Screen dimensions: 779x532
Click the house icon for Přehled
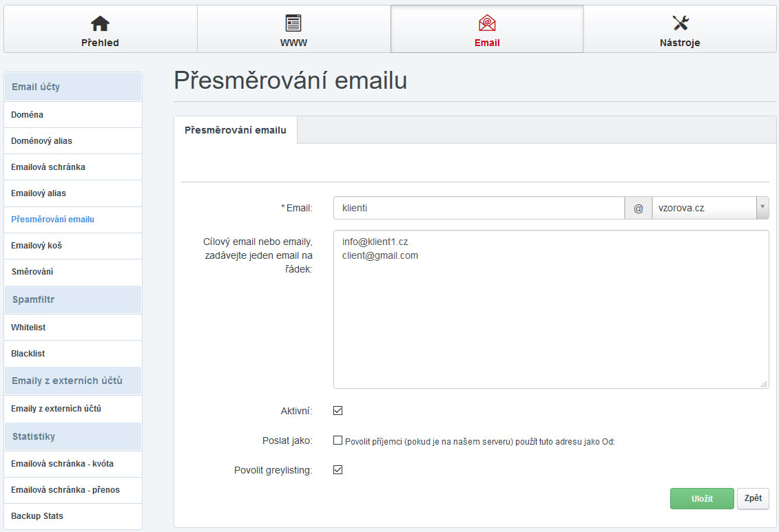click(100, 23)
